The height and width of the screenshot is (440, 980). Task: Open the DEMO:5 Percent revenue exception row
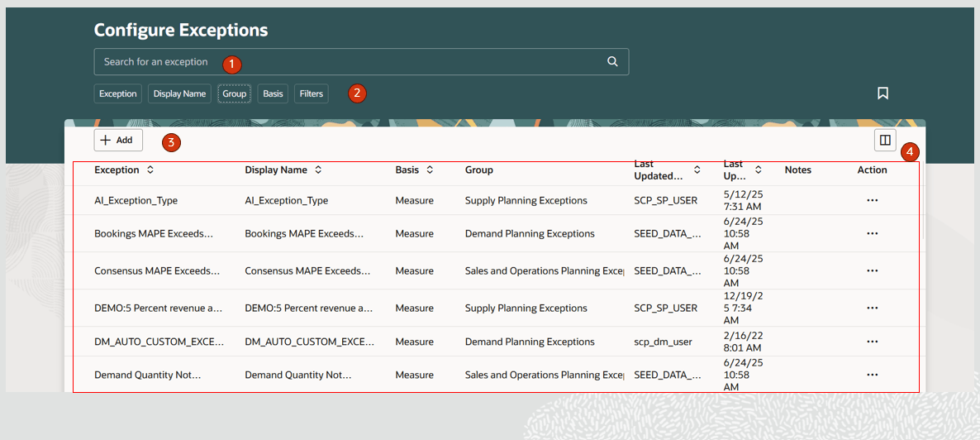158,308
